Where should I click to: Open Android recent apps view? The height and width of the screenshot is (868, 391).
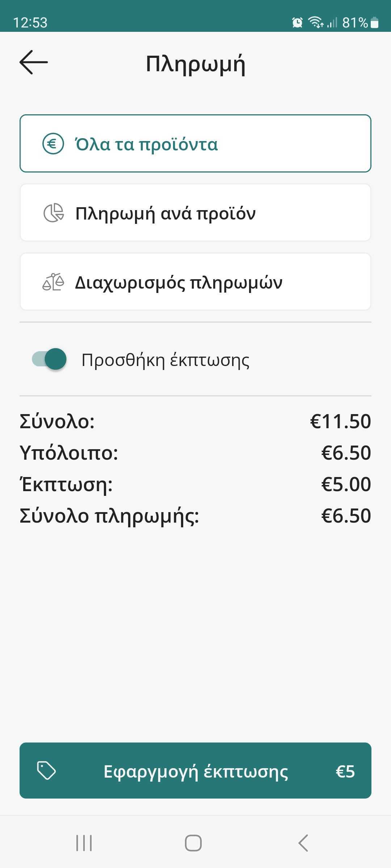84,843
